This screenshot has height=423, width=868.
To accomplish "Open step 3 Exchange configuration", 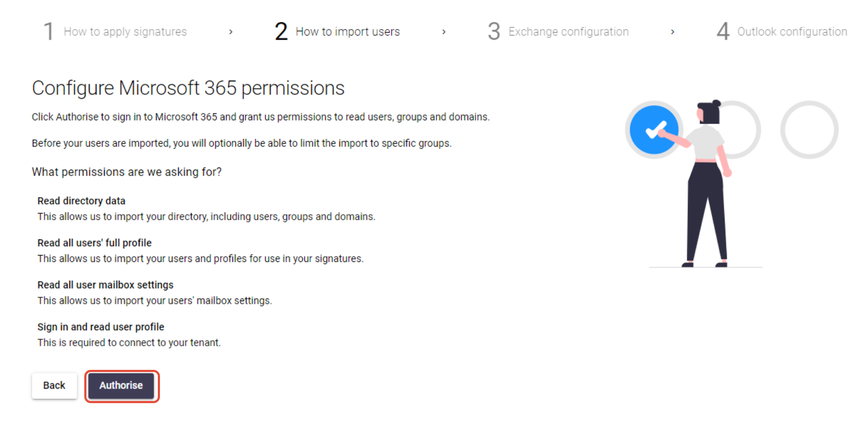I will pos(558,32).
